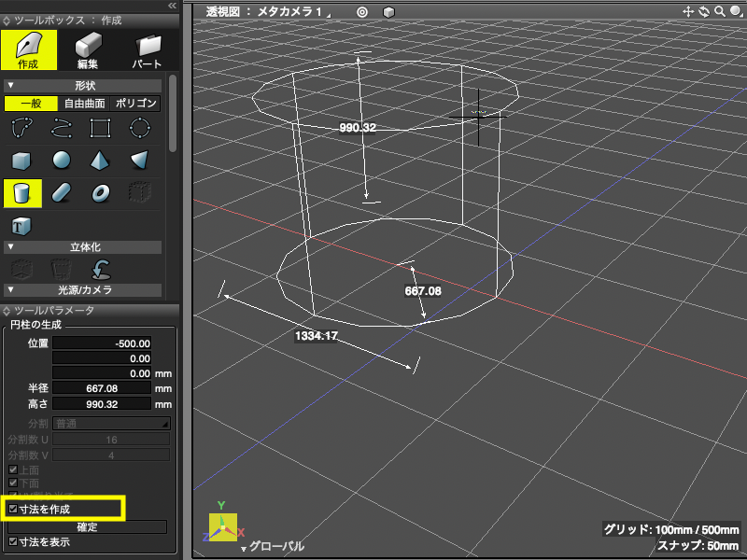The height and width of the screenshot is (560, 747).
Task: Click the 667.08 radius dimension label
Action: [x=423, y=291]
